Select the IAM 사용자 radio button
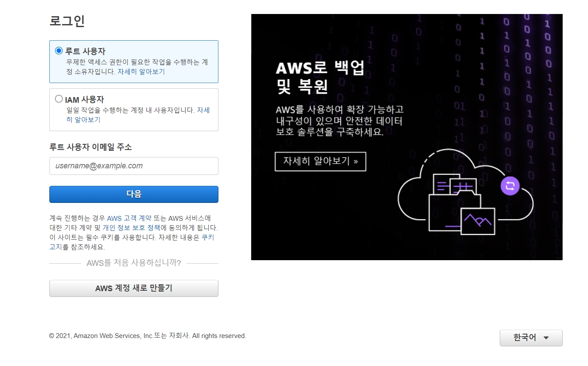This screenshot has width=588, height=366. (59, 99)
